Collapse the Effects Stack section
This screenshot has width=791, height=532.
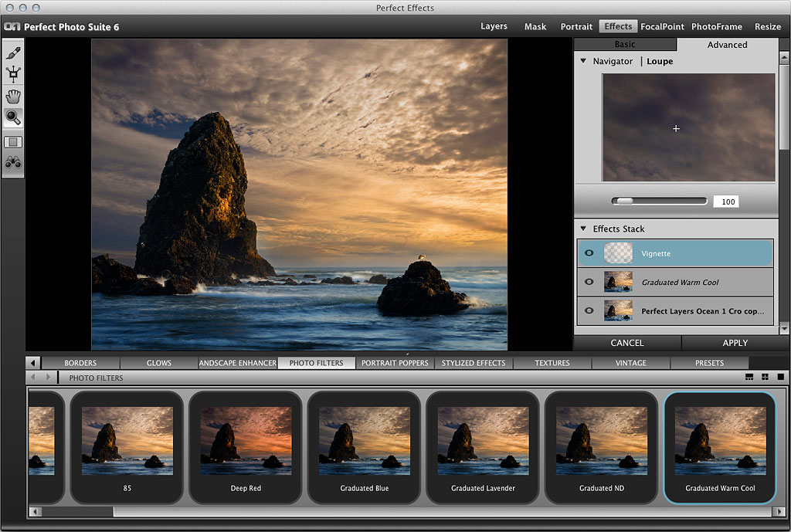[584, 229]
